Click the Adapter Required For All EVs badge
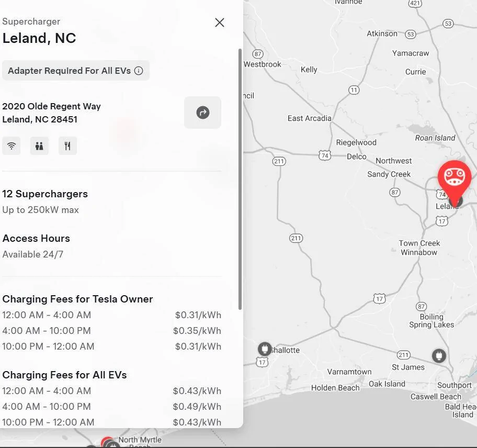The width and height of the screenshot is (477, 448). click(x=76, y=71)
